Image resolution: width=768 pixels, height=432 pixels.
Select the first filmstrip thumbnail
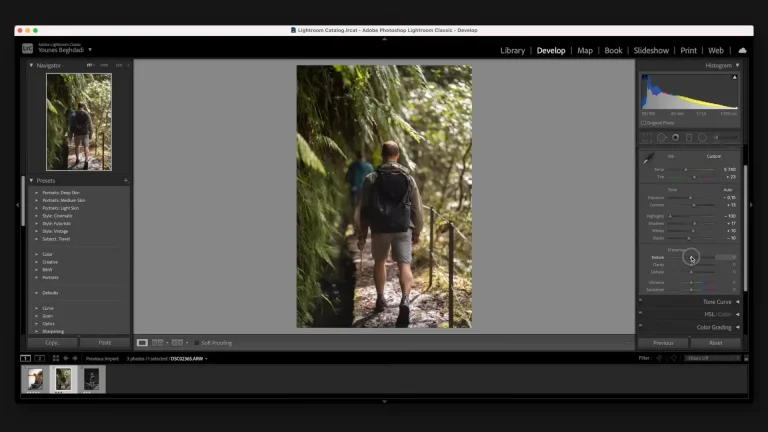35,379
